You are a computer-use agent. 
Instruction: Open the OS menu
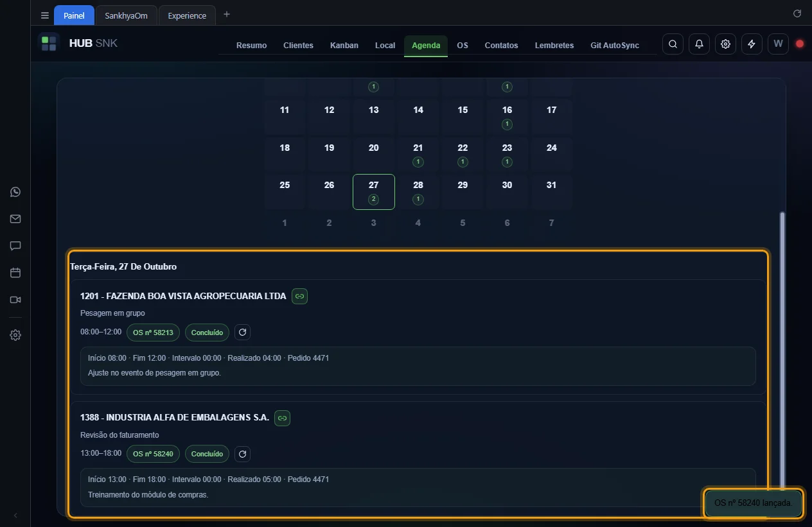(463, 45)
